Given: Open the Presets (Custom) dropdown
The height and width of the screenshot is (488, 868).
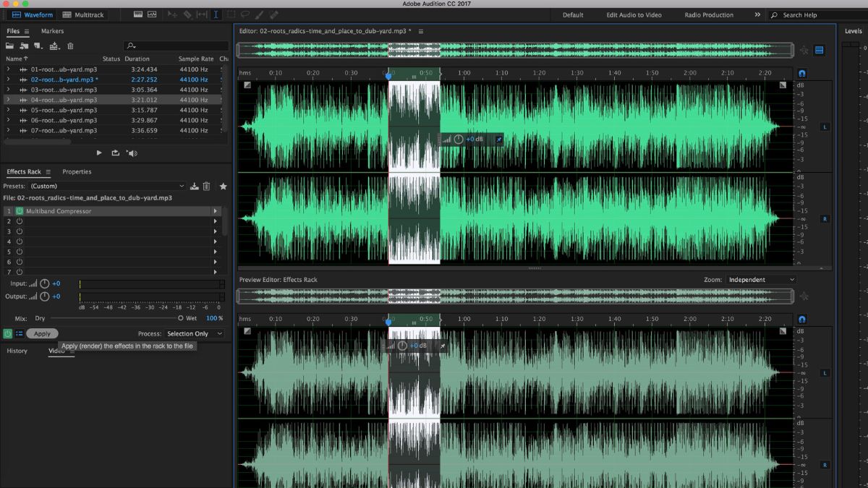Looking at the screenshot, I should (109, 187).
